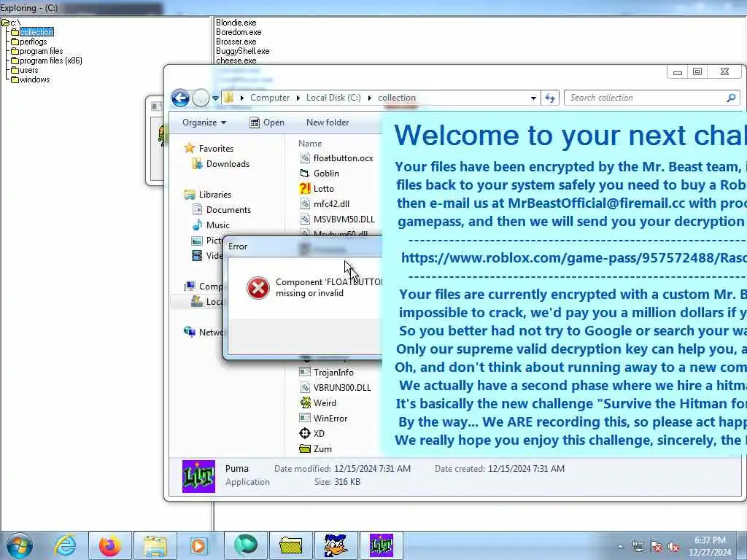Screen dimensions: 747x560
Task: Switch to the LIT Puma taskbar app
Action: pyautogui.click(x=381, y=545)
